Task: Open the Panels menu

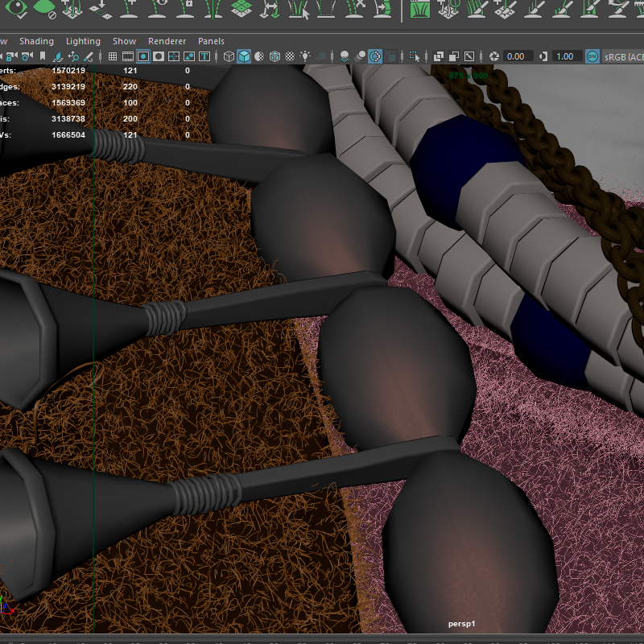Action: pyautogui.click(x=211, y=41)
